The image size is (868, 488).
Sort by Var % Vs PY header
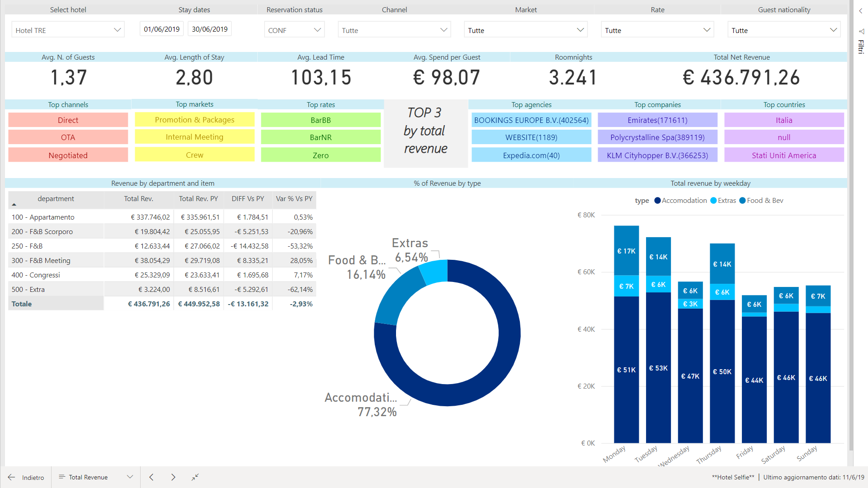point(294,199)
